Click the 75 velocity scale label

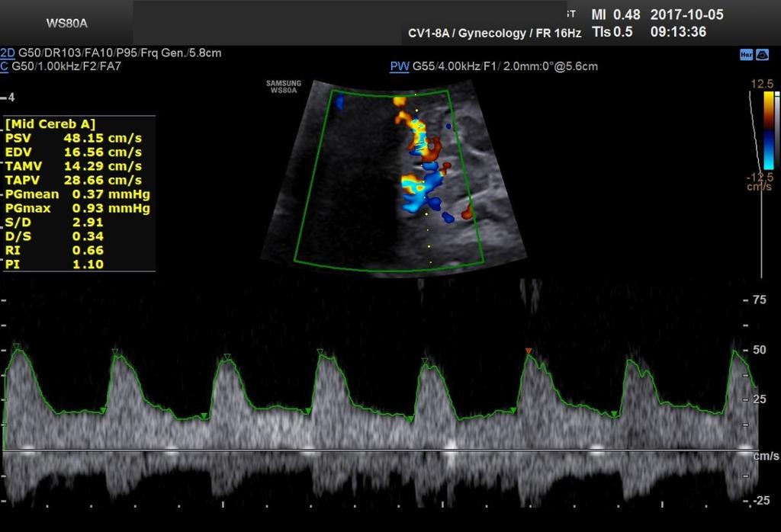(760, 300)
